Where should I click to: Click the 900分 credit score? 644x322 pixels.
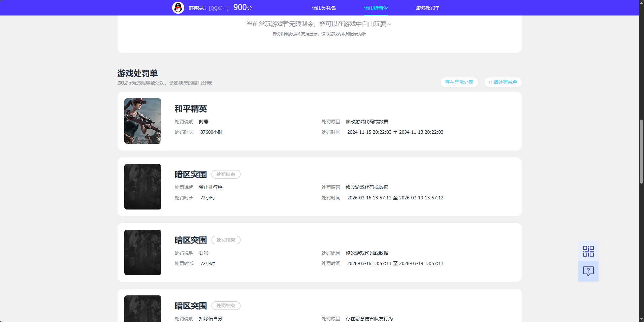tap(243, 7)
